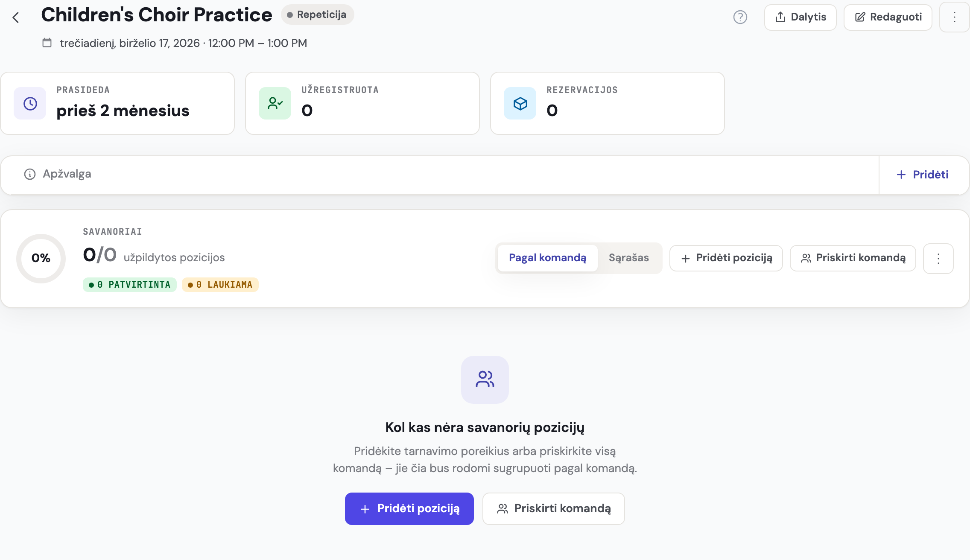The width and height of the screenshot is (970, 560).
Task: Click the info icon next to Apžvalga
Action: pyautogui.click(x=30, y=174)
